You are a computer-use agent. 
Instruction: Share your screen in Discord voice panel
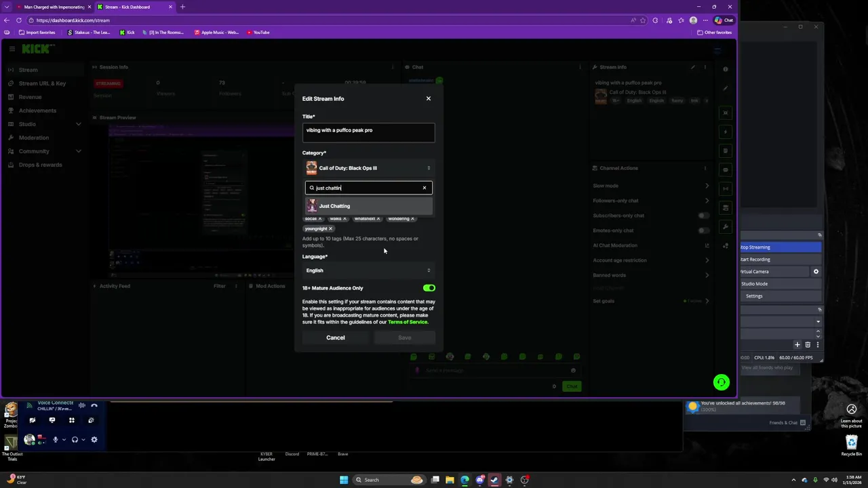coord(52,420)
